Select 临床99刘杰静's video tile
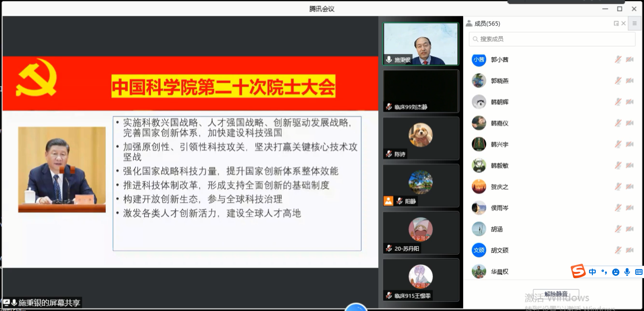The image size is (644, 311). (421, 91)
